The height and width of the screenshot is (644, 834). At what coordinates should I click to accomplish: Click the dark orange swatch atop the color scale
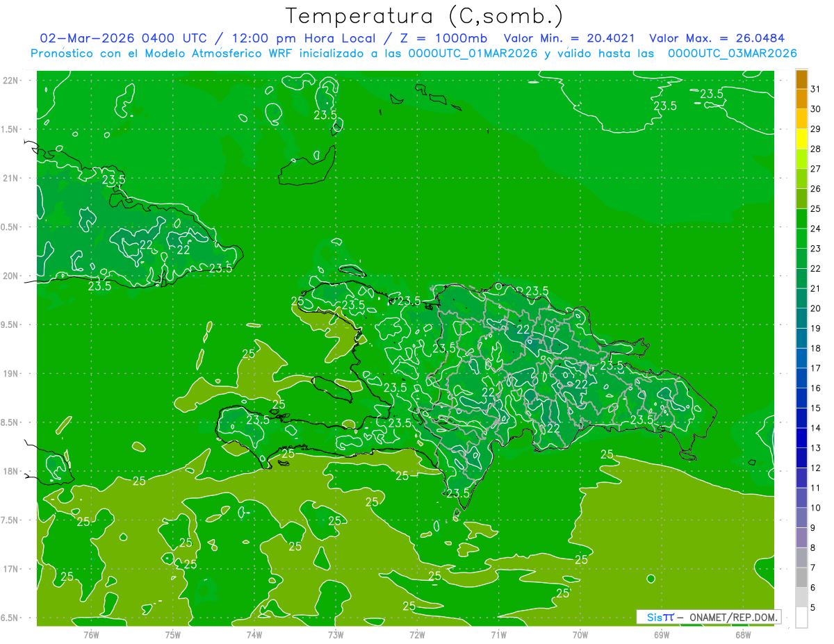pos(801,79)
